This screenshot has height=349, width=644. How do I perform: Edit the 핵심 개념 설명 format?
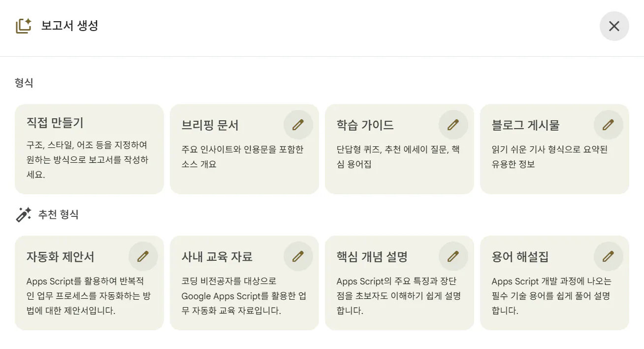(453, 256)
